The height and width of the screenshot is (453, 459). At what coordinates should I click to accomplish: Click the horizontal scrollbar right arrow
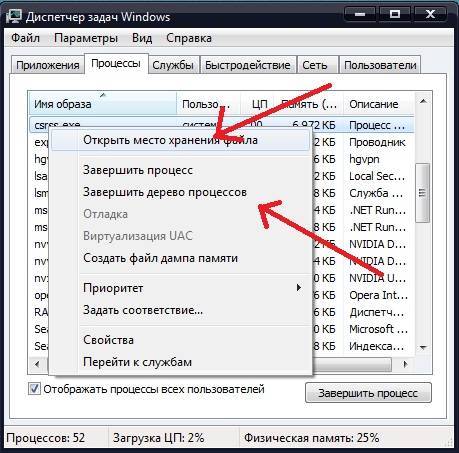tap(405, 364)
